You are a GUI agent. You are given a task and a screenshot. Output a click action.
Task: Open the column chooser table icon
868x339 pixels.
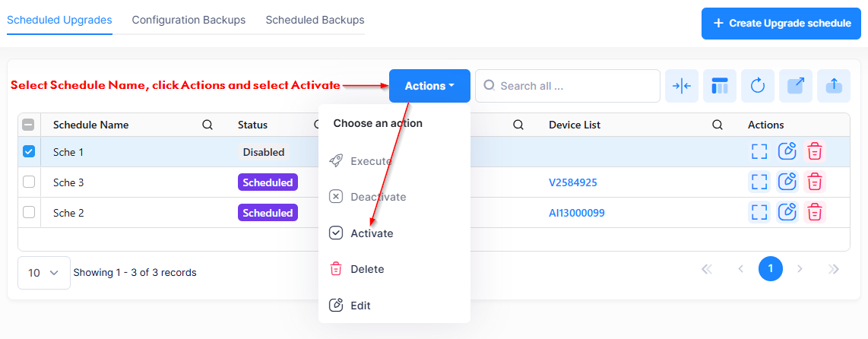(x=720, y=86)
